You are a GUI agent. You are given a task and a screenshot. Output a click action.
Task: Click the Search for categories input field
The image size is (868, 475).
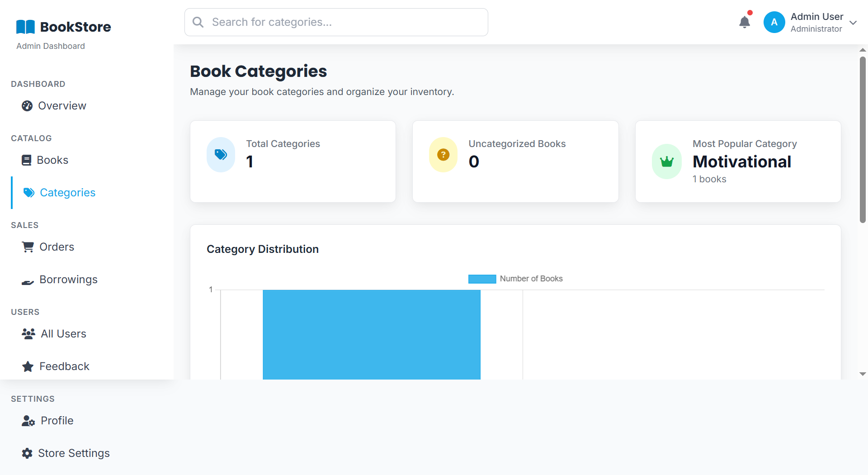pyautogui.click(x=344, y=22)
